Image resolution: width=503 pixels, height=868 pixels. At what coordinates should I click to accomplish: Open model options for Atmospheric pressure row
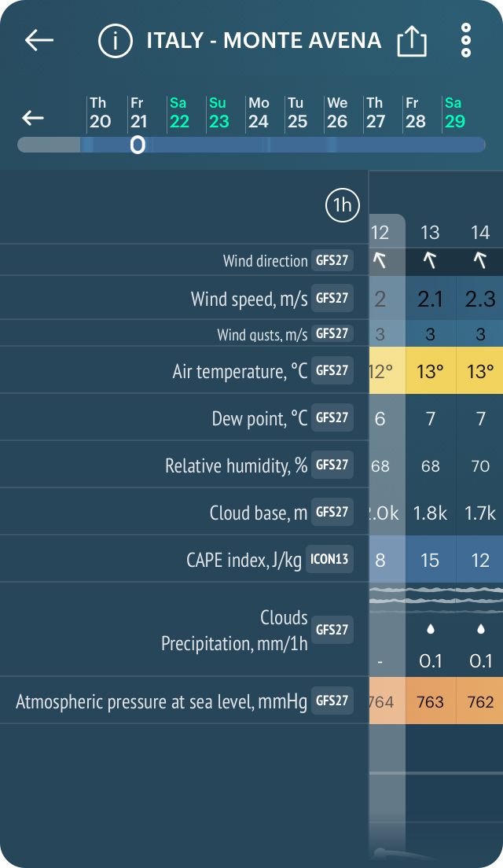(332, 701)
